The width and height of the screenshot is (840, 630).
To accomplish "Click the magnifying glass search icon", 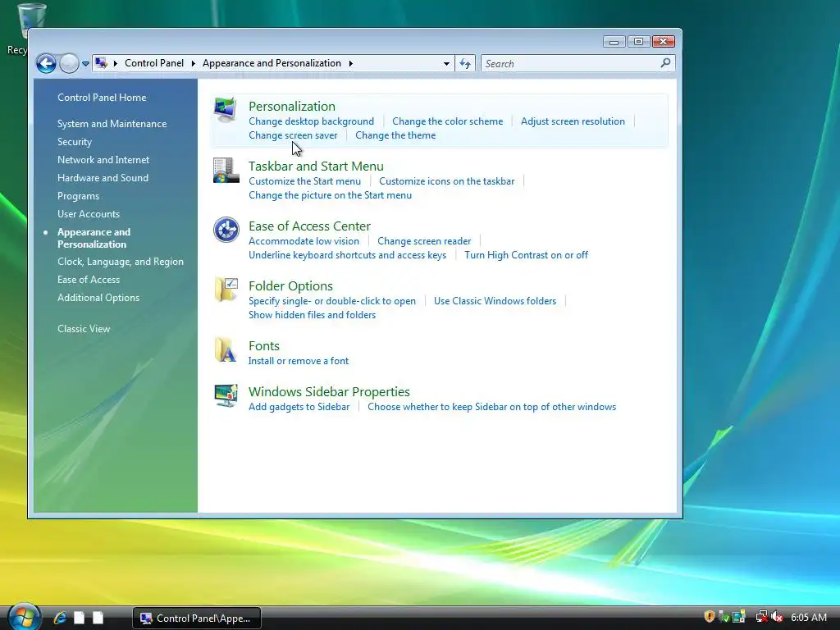I will pos(664,63).
